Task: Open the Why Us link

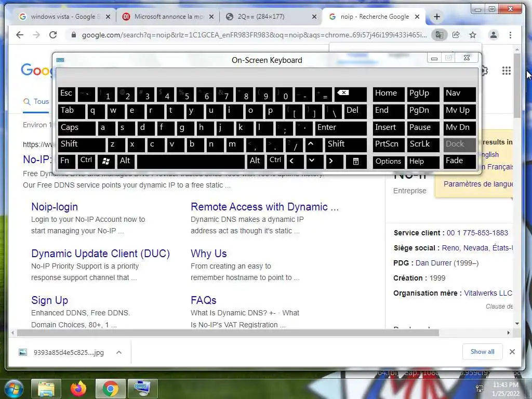Action: coord(209,254)
